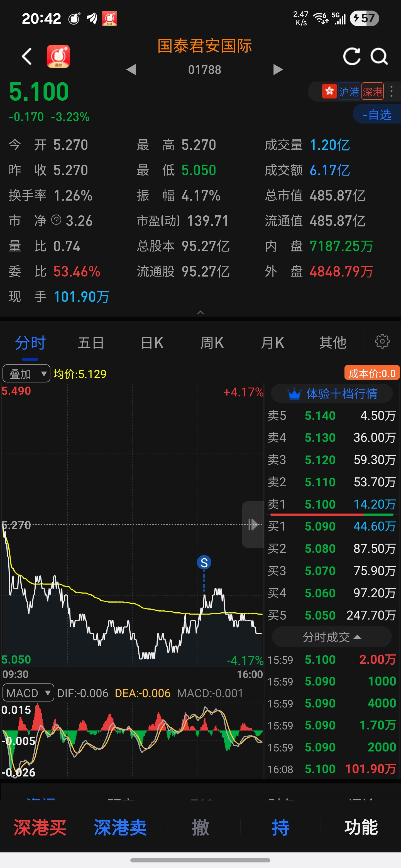Select 卖3 row at 5.120
The height and width of the screenshot is (868, 401).
point(332,460)
